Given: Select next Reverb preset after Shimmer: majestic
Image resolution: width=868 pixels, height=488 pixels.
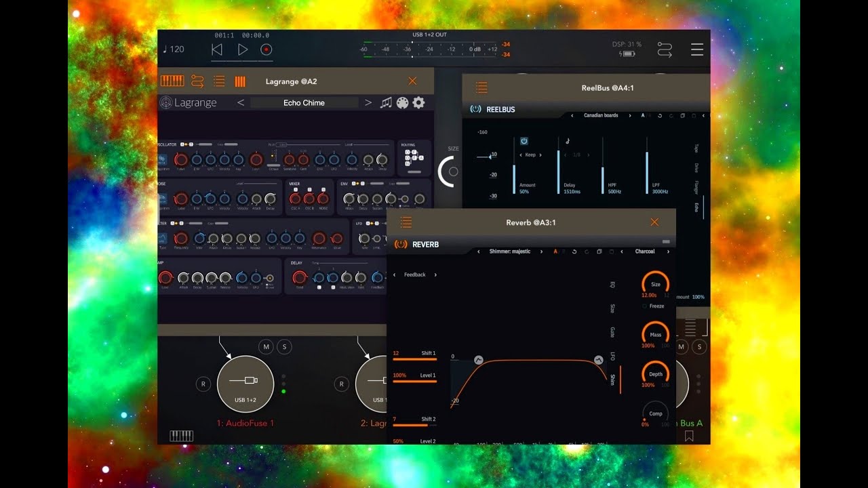Looking at the screenshot, I should [x=541, y=251].
